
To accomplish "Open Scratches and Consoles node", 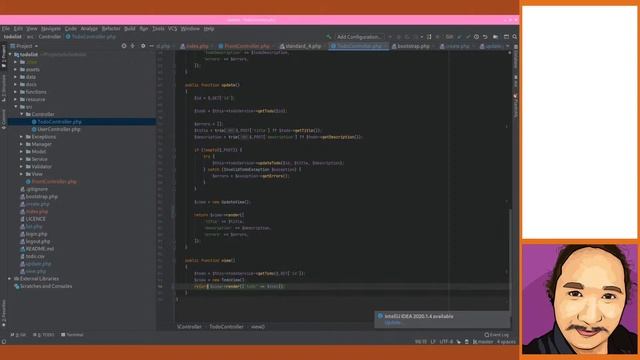I will click(46, 286).
